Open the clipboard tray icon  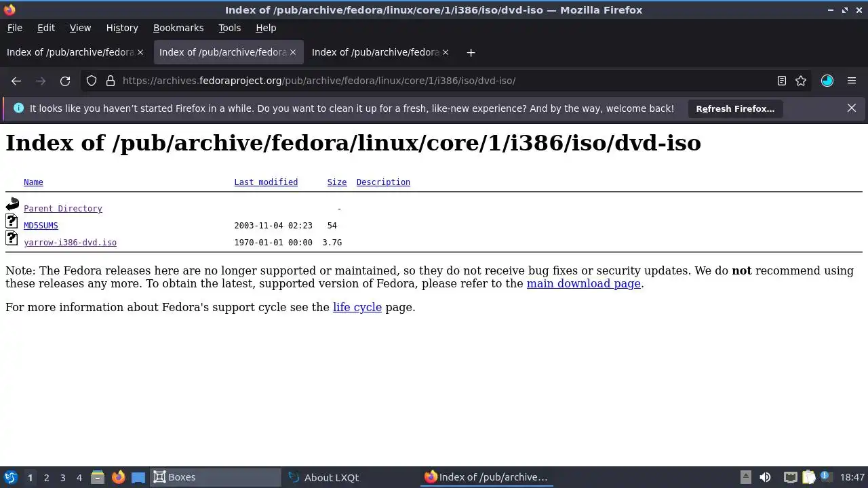coord(808,477)
